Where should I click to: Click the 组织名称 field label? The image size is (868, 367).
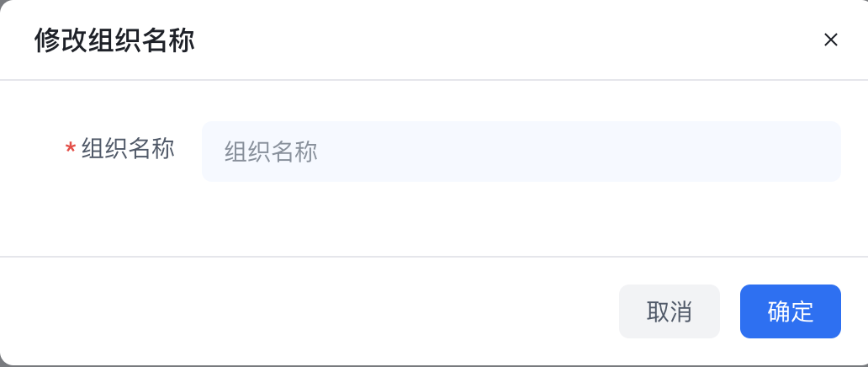(128, 149)
